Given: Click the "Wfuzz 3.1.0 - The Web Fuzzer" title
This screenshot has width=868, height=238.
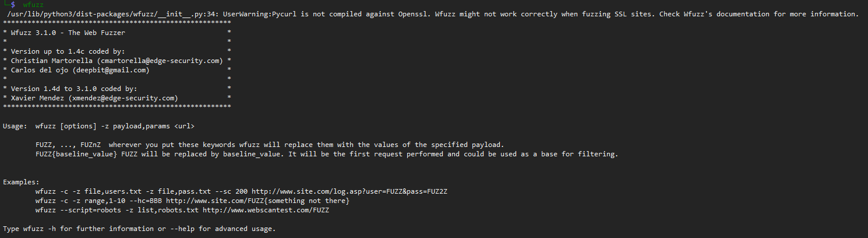Looking at the screenshot, I should point(68,33).
